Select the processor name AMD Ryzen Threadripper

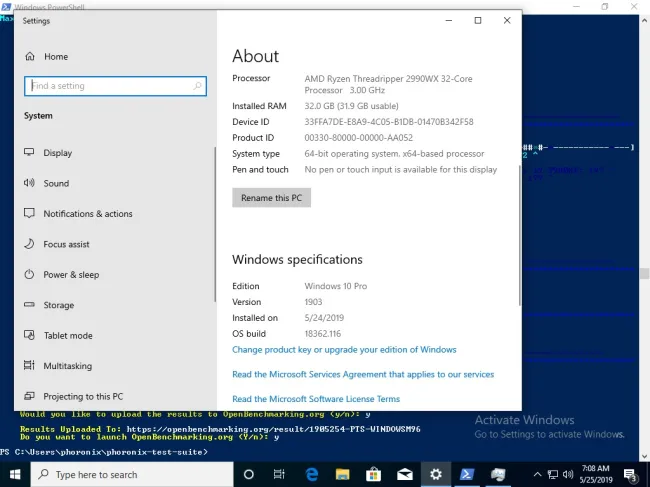(x=388, y=84)
